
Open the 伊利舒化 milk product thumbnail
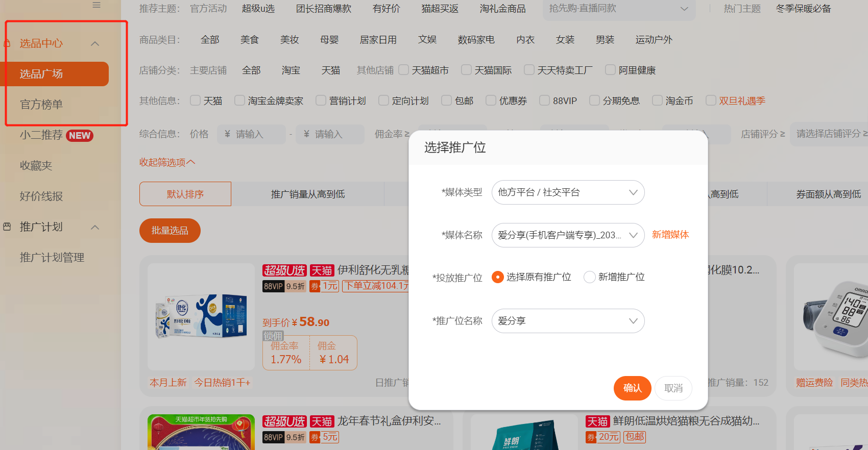201,316
